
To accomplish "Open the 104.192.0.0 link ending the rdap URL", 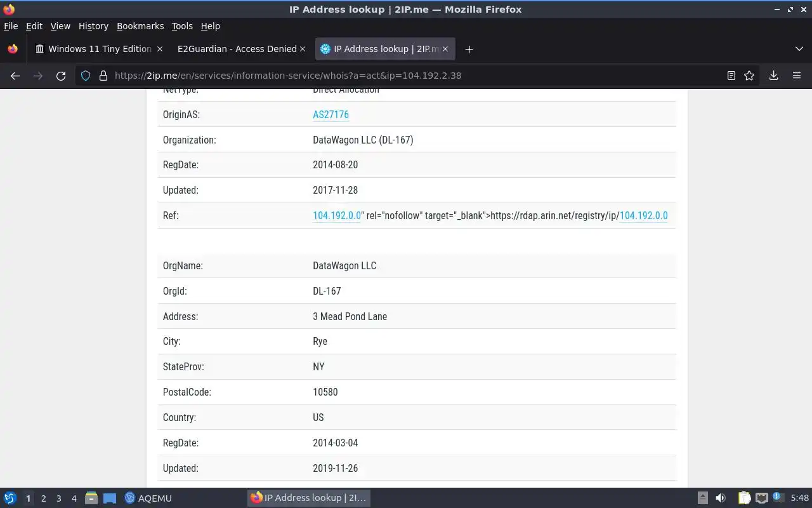I will pyautogui.click(x=643, y=215).
